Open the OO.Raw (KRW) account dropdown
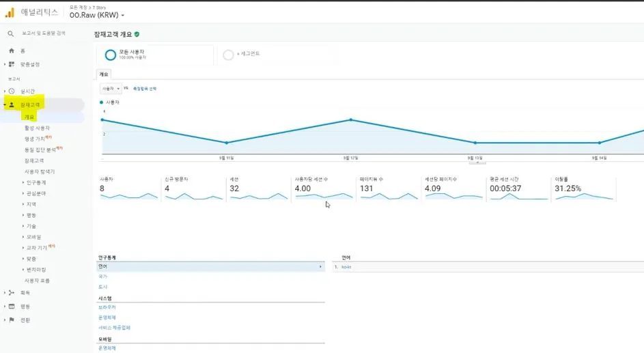This screenshot has width=644, height=353. [x=97, y=15]
